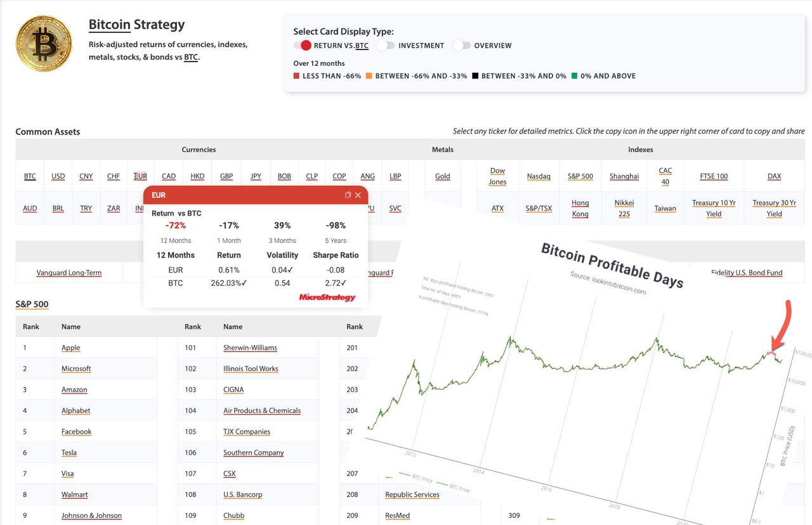Open the U.S. Bancorp entry

(243, 495)
